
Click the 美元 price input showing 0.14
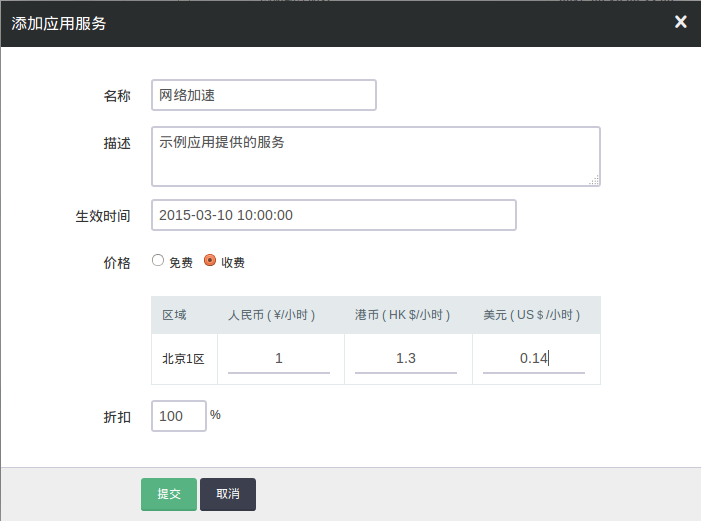(533, 358)
